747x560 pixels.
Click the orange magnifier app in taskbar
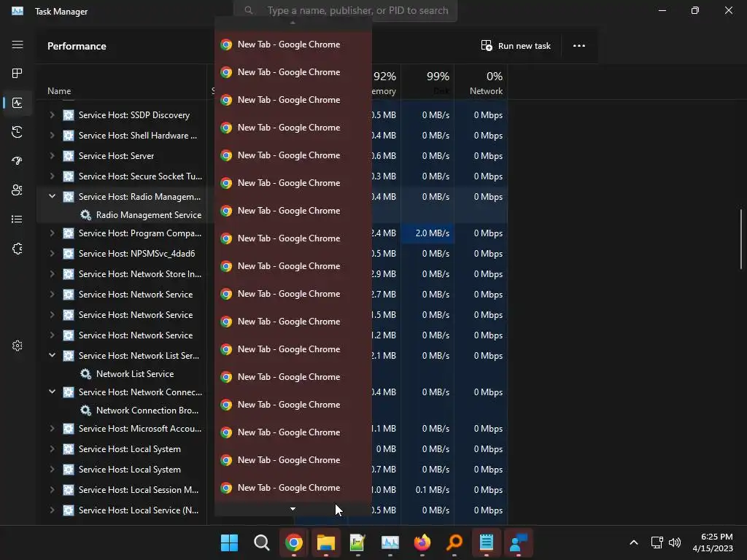tap(454, 542)
